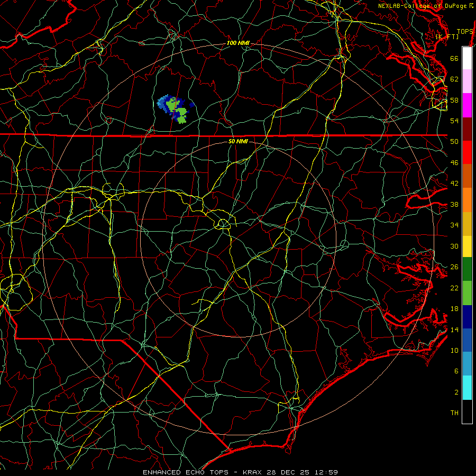This screenshot has height=476, width=476.
Task: Click the 50 NMI range ring label
Action: click(238, 141)
